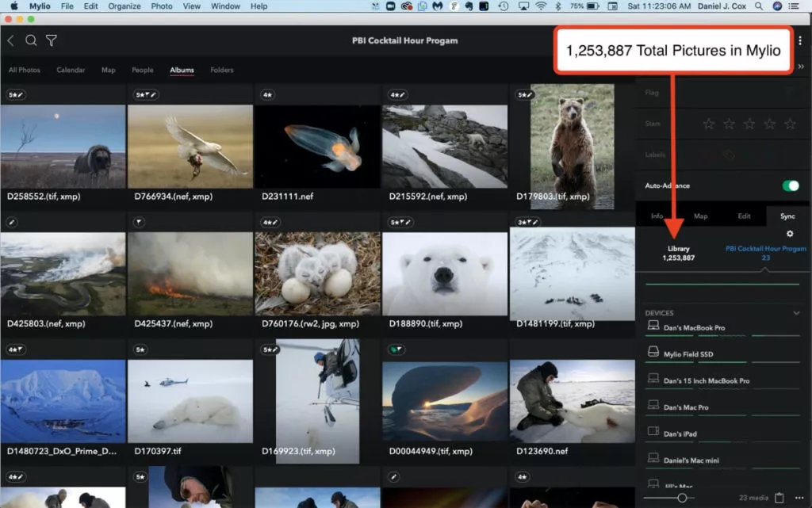812x508 pixels.
Task: Open the Apple menu
Action: pyautogui.click(x=14, y=6)
